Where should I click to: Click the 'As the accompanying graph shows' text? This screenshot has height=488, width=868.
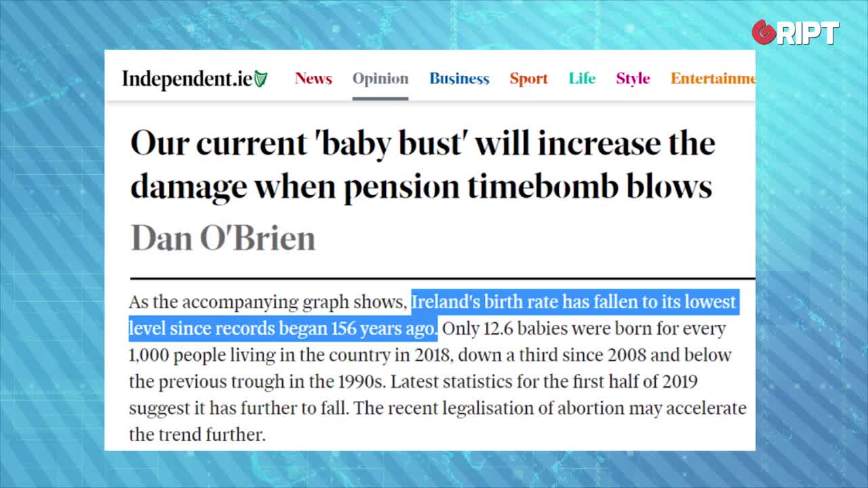tap(269, 302)
